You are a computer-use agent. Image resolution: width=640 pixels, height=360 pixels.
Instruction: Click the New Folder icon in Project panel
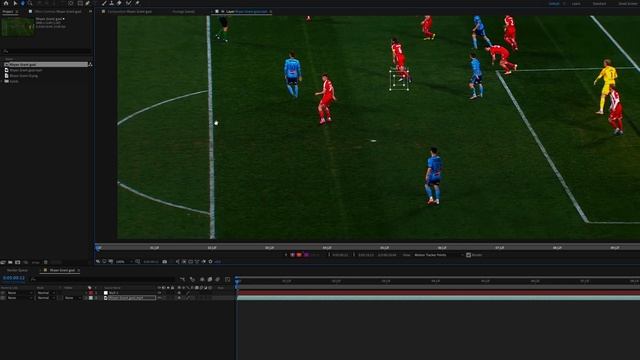click(x=10, y=262)
